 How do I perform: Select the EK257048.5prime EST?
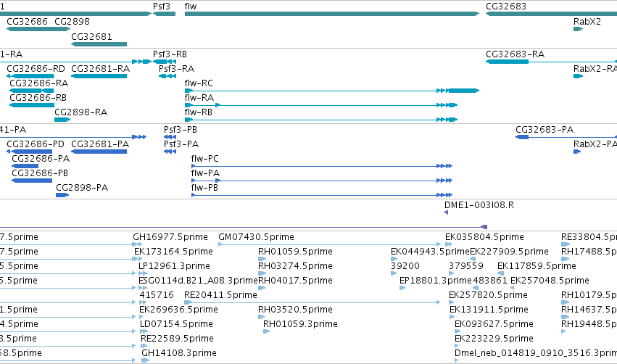coord(513,288)
